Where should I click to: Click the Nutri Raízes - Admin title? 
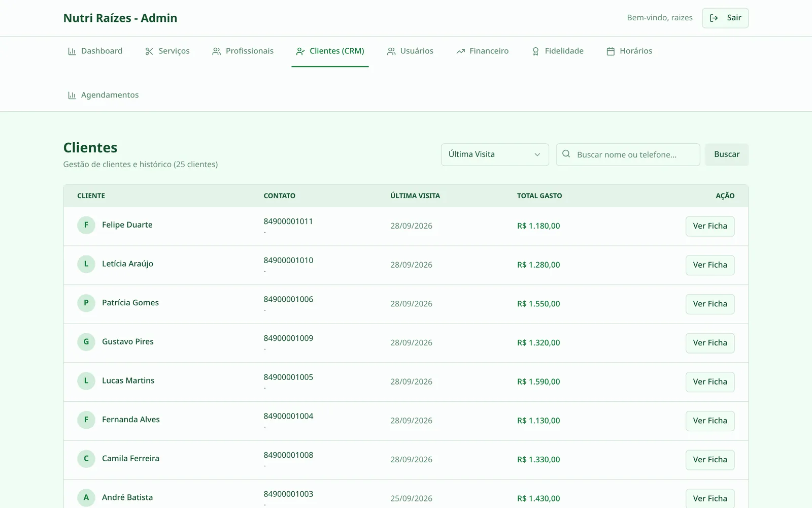(120, 18)
